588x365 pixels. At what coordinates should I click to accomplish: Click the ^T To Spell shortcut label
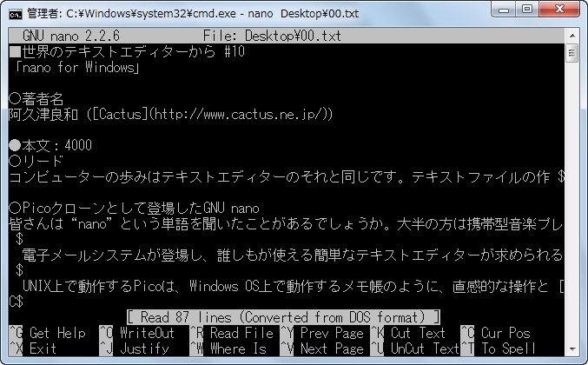coord(498,348)
